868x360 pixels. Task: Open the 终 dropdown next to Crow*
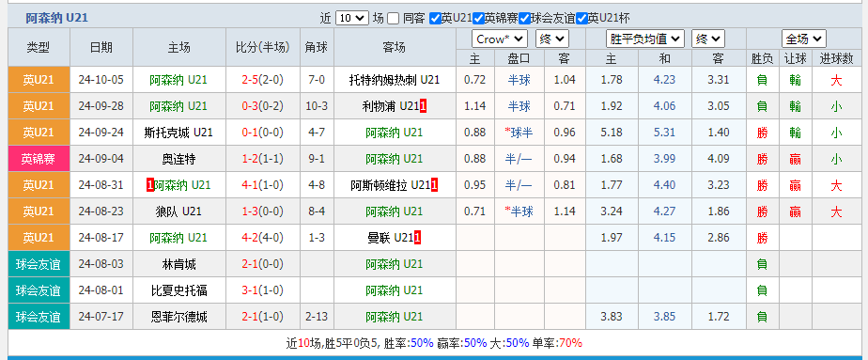pos(552,39)
